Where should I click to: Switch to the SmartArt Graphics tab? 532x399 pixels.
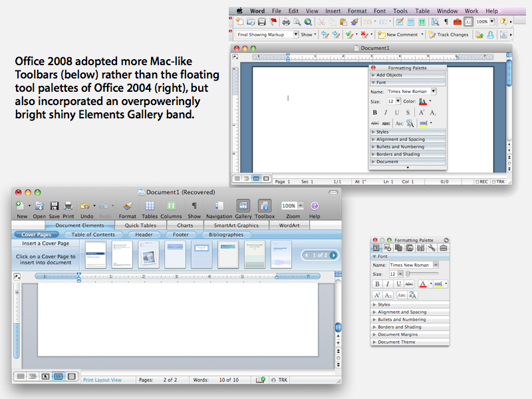click(x=236, y=225)
